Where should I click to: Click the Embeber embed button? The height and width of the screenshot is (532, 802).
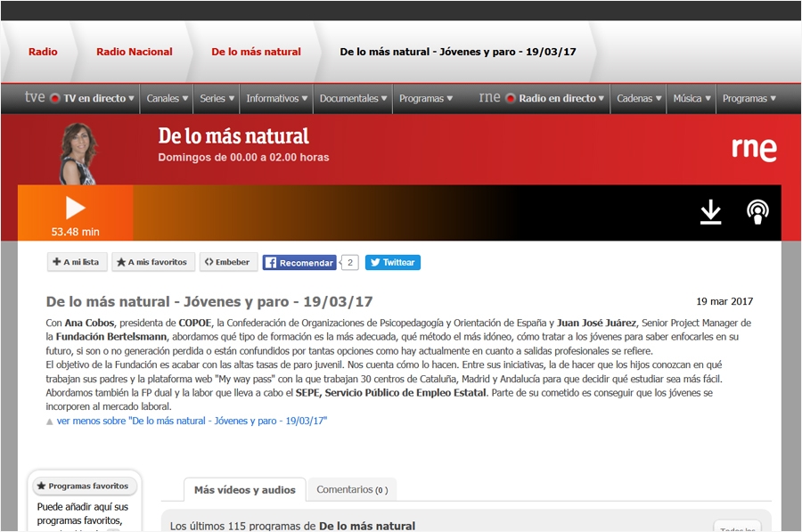(x=228, y=262)
